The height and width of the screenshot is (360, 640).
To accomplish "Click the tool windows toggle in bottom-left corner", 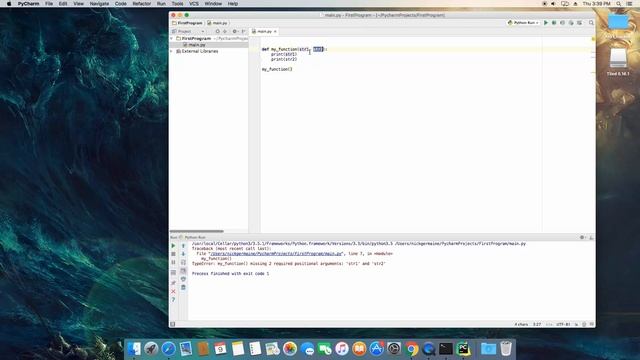I will coord(173,324).
